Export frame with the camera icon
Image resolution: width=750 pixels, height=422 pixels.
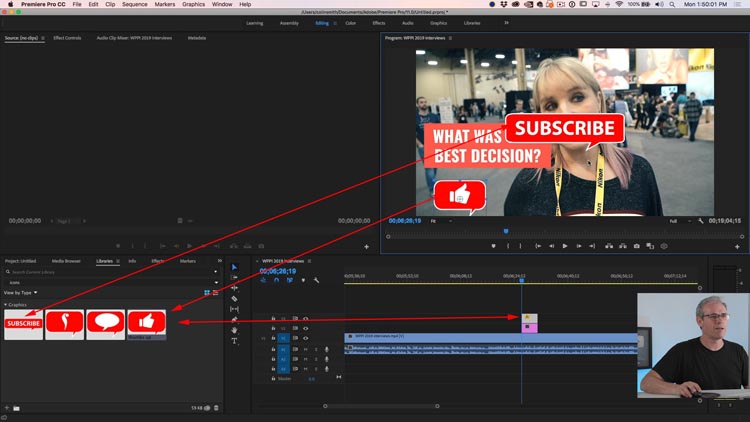pyautogui.click(x=636, y=246)
